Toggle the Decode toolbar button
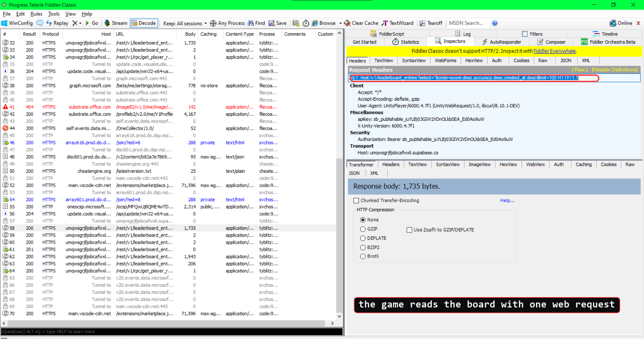Screen dimensions: 644x339 [x=144, y=23]
